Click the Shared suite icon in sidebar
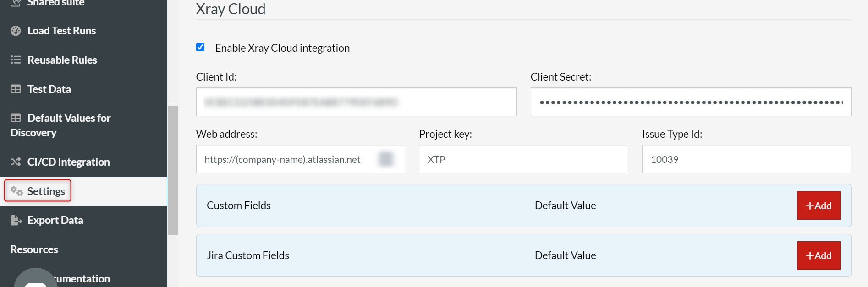 click(x=16, y=3)
